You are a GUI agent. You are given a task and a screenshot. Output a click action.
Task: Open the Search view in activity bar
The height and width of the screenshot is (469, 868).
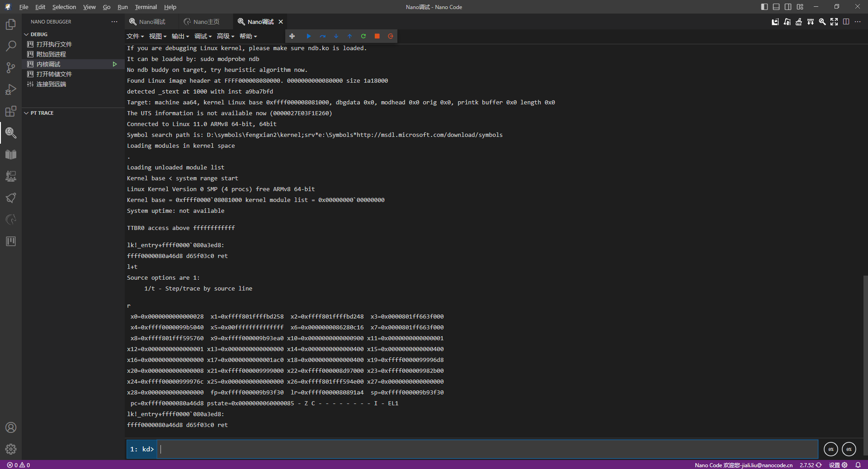click(x=11, y=46)
